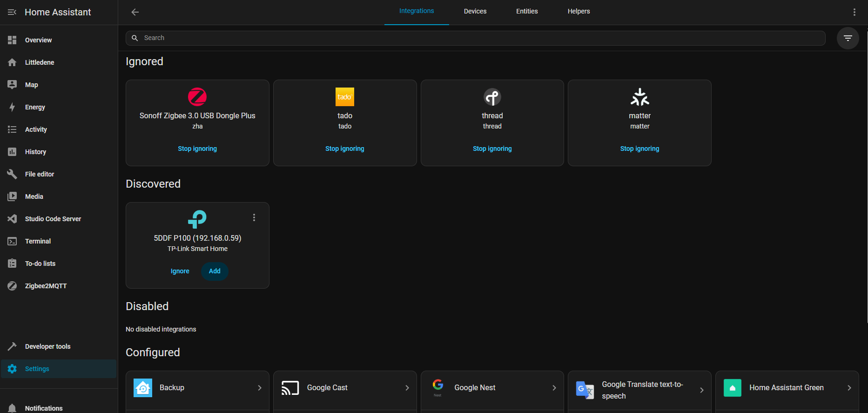Click the thread logo icon
This screenshot has height=413, width=868.
(492, 97)
